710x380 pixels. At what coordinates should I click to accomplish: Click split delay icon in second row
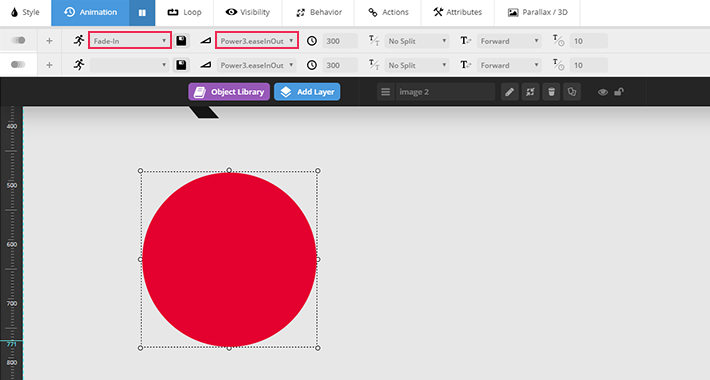pyautogui.click(x=559, y=65)
